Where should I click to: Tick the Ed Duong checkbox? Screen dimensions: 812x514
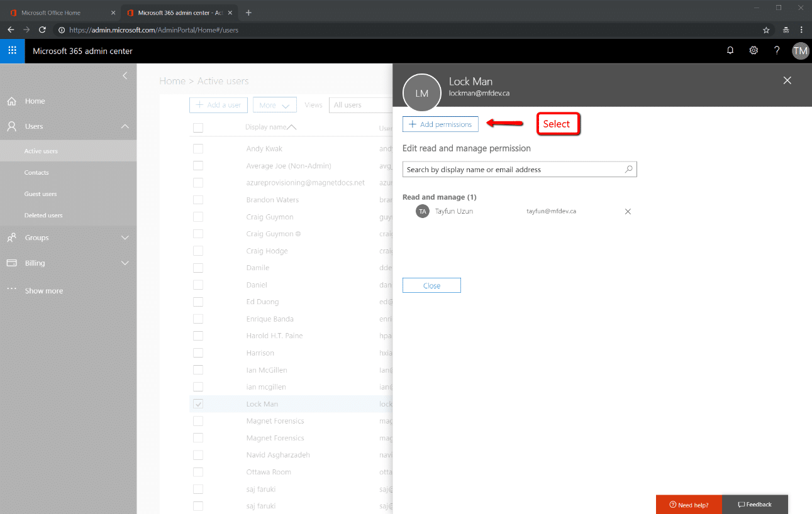tap(198, 302)
